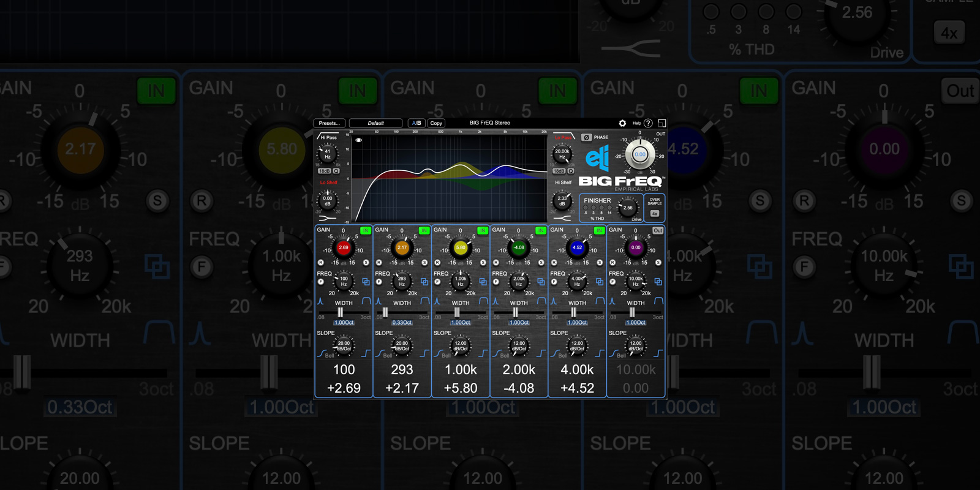
Task: Toggle the phase invert Ø button
Action: coord(586,138)
